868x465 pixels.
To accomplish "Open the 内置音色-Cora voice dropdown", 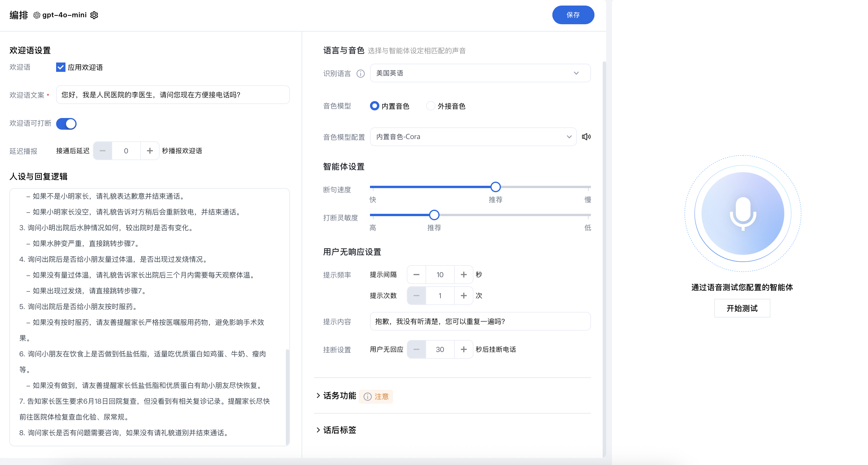I will (473, 137).
